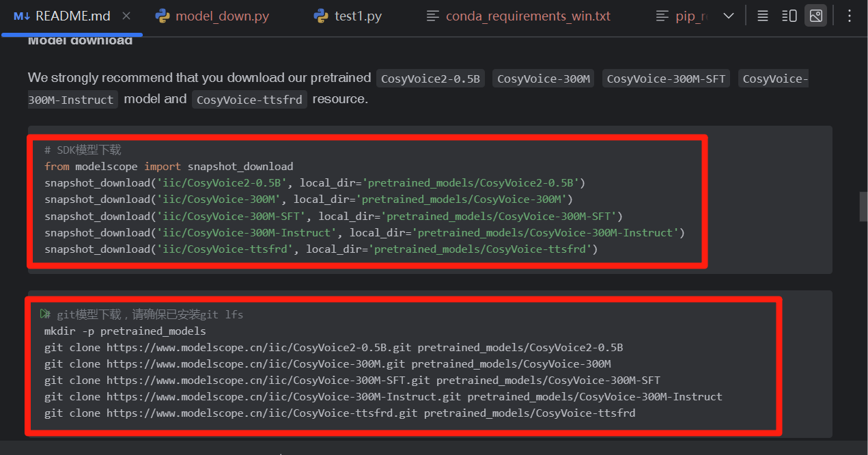
Task: Switch to Editor and Preview split mode
Action: click(789, 15)
